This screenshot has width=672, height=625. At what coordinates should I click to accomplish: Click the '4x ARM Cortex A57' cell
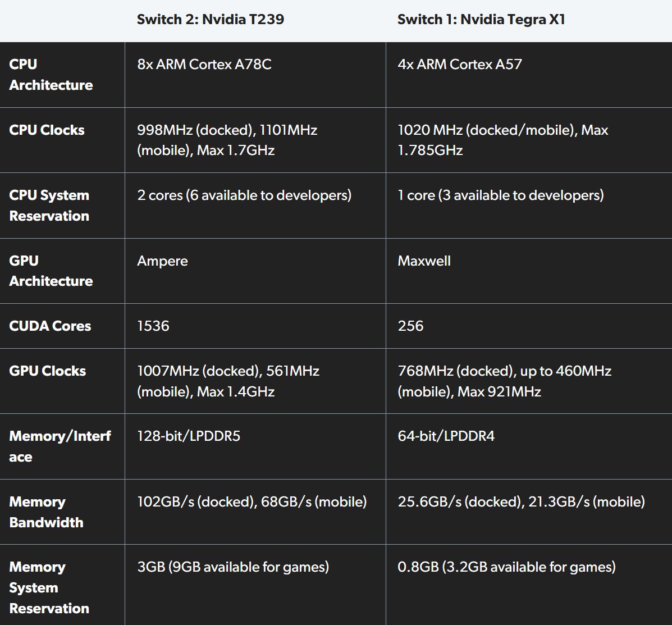tap(460, 65)
